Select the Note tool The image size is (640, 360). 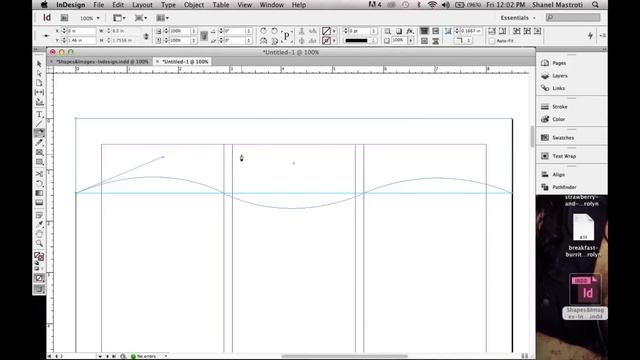point(39,215)
